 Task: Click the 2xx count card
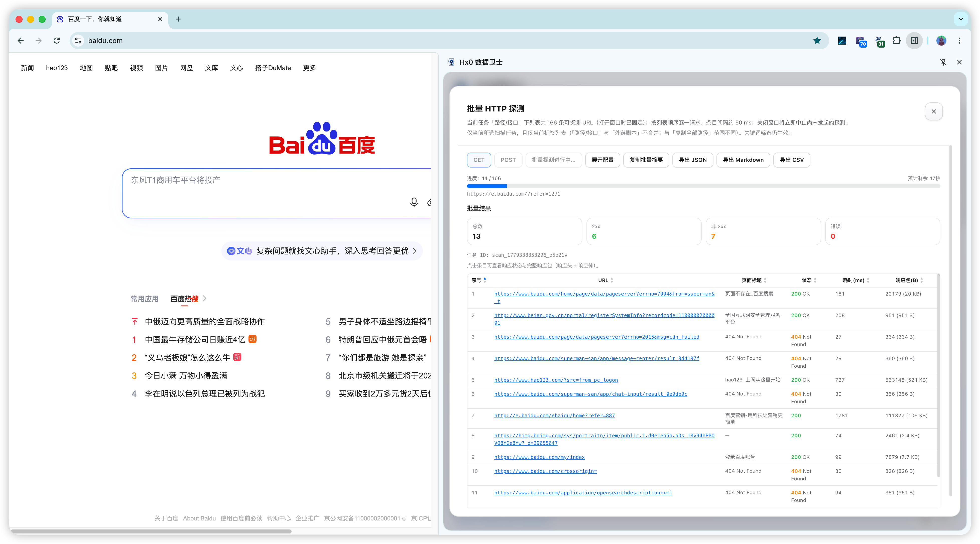coord(644,231)
